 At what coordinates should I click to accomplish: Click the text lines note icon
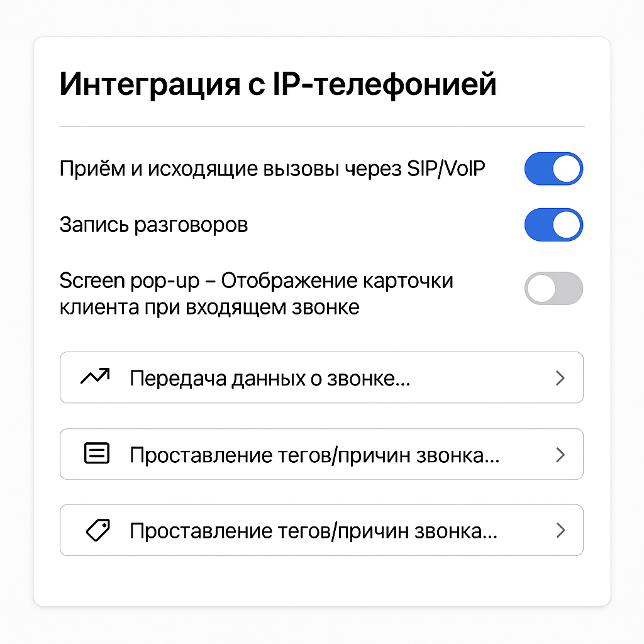[97, 453]
